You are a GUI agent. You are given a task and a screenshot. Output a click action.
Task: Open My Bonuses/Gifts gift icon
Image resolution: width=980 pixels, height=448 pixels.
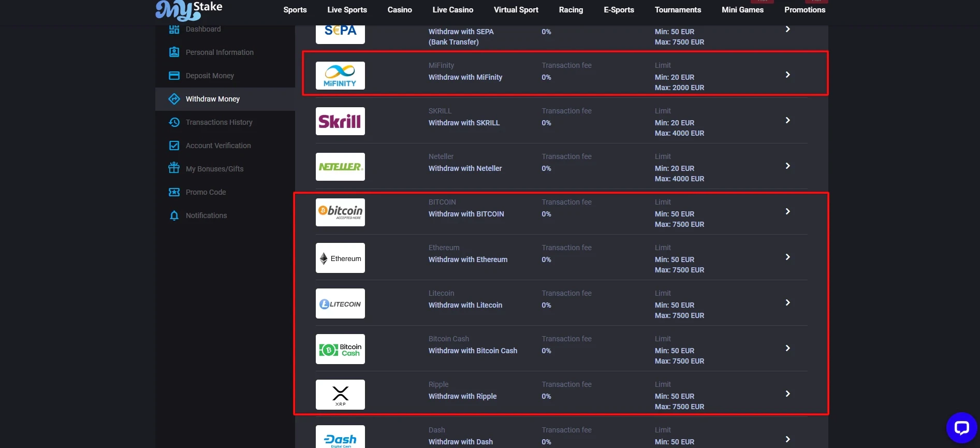tap(174, 168)
